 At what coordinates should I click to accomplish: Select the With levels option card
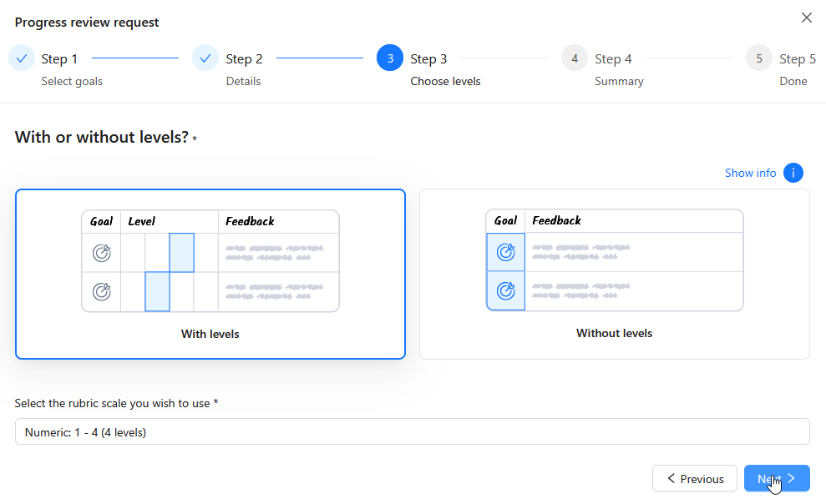point(210,274)
